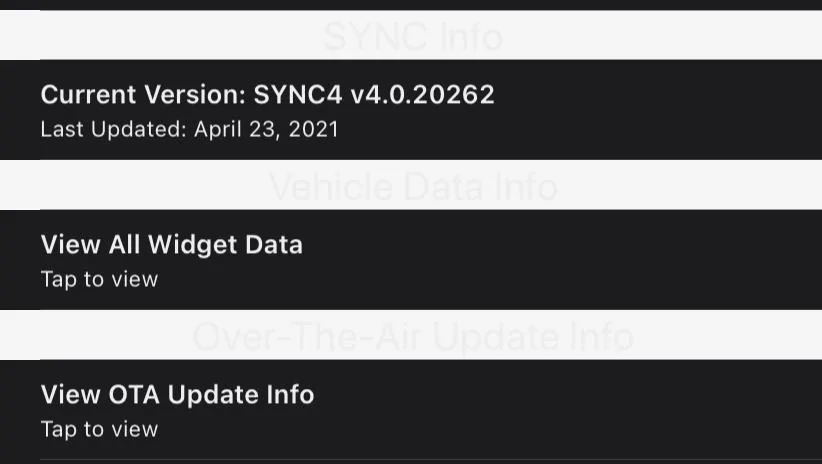Select the SYNC Info section header

point(411,37)
